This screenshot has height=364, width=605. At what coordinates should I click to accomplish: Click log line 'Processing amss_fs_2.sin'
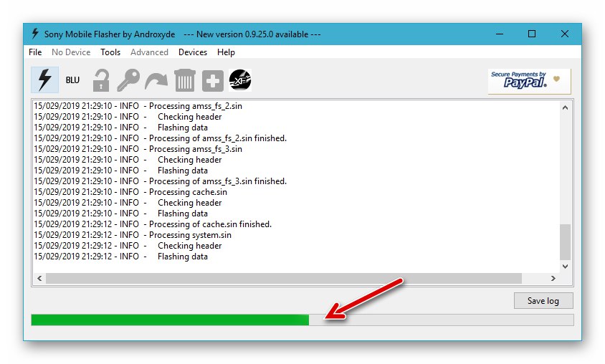(138, 106)
